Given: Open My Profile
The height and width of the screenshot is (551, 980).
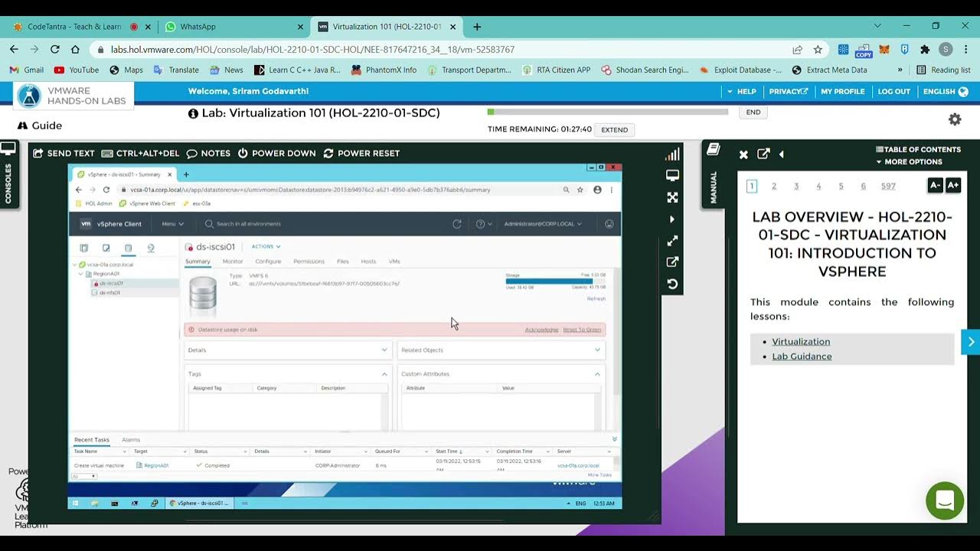Looking at the screenshot, I should point(843,91).
